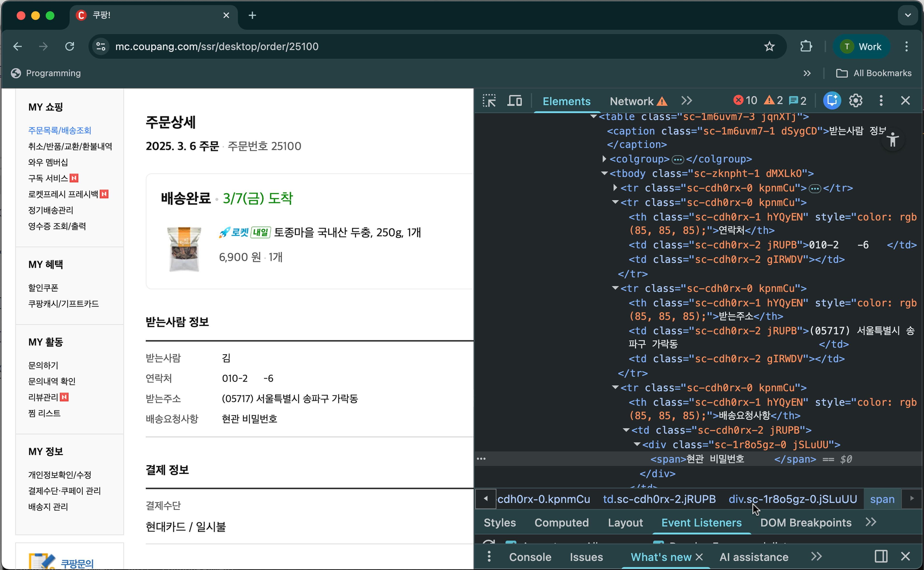Expand the colgroup element node
This screenshot has height=570, width=924.
coord(604,159)
